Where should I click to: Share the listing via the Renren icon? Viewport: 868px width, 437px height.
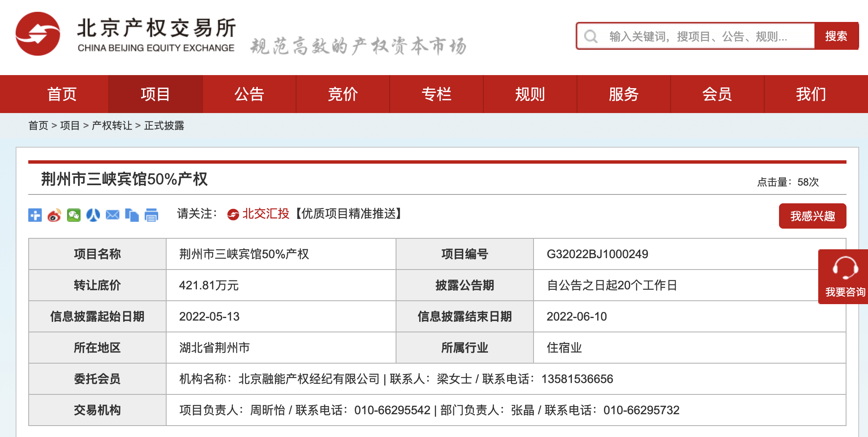(93, 215)
